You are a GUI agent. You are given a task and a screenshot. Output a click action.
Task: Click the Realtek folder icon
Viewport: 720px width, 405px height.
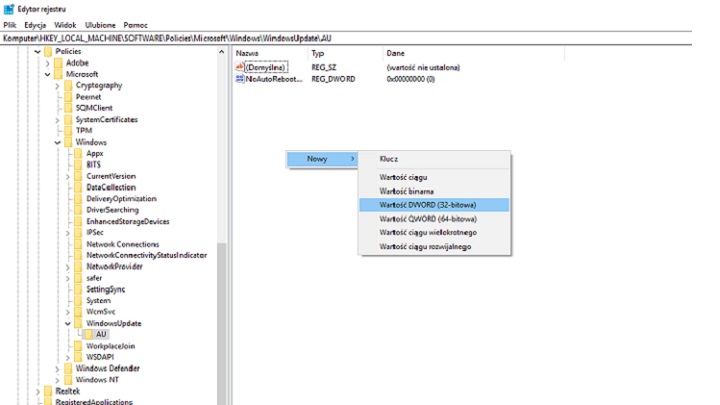coord(47,391)
